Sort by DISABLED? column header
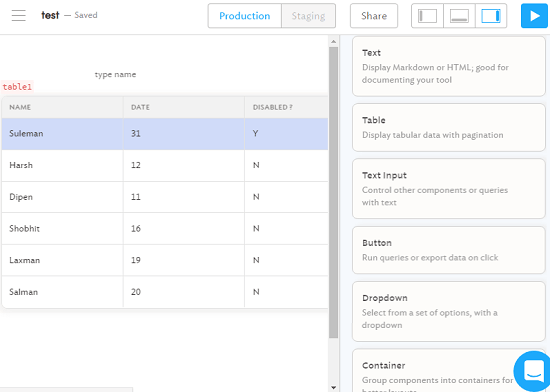 coord(286,107)
